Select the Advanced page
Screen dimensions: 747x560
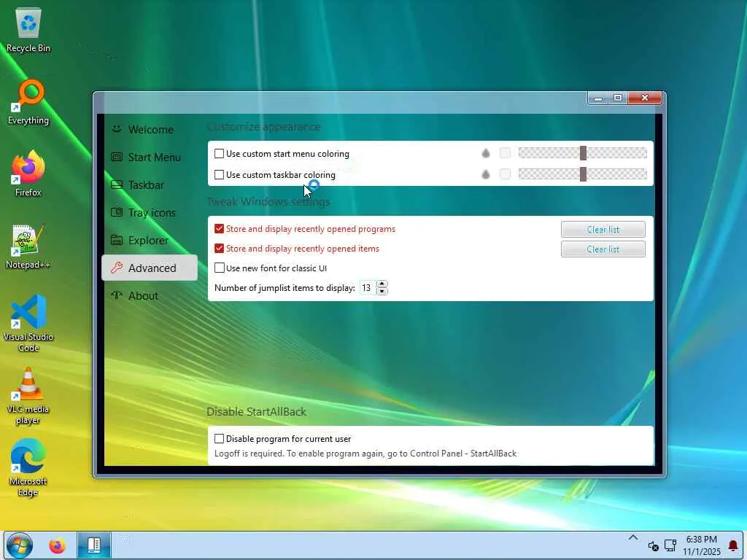point(150,268)
